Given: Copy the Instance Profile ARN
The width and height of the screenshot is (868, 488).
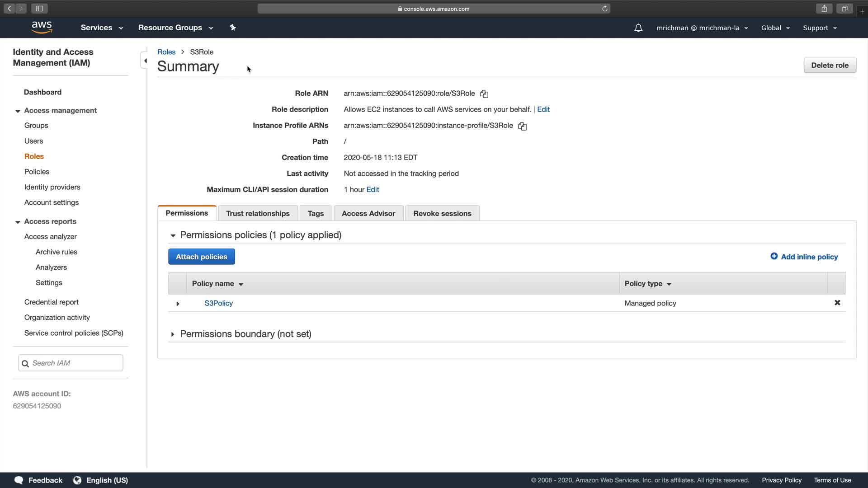Looking at the screenshot, I should (x=522, y=126).
